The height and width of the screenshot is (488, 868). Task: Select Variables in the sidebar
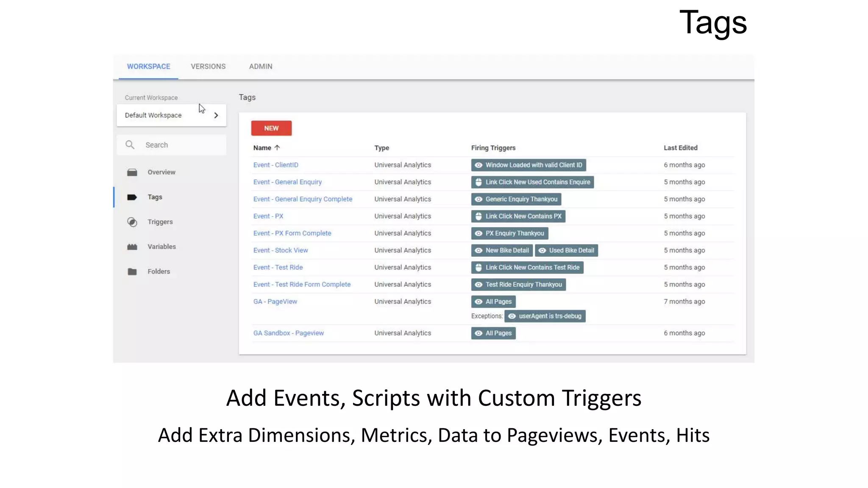[161, 247]
